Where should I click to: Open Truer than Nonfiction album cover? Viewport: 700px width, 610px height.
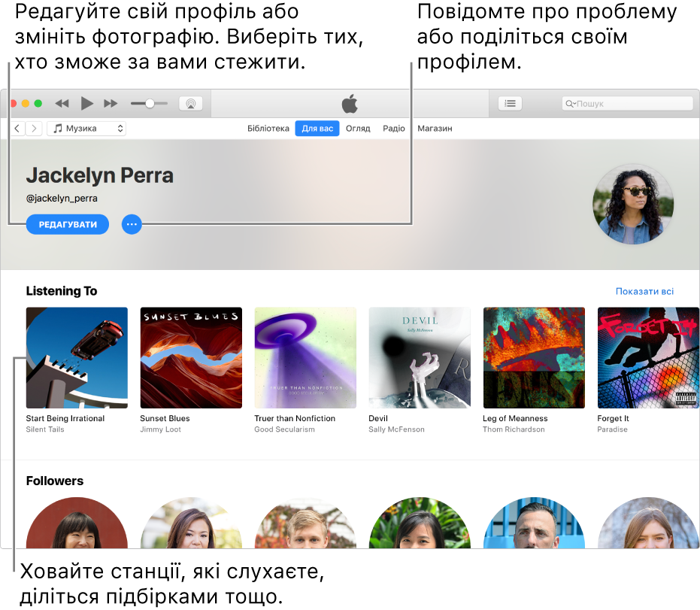[x=305, y=358]
